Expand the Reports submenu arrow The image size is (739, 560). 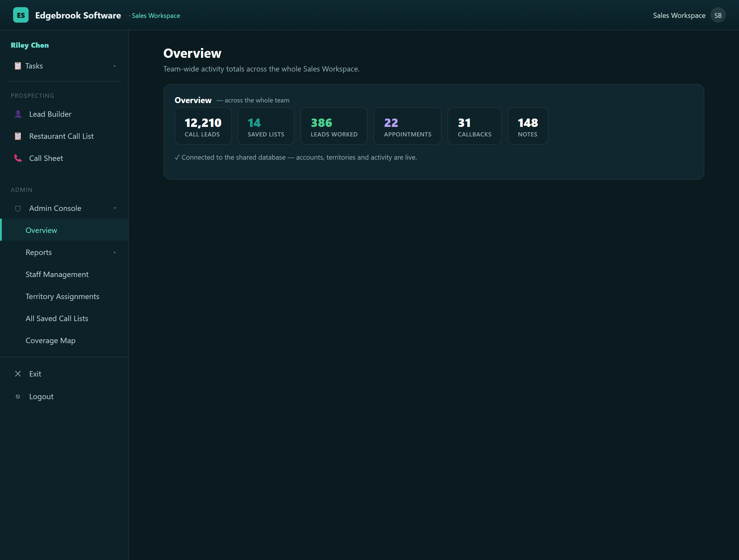[115, 253]
